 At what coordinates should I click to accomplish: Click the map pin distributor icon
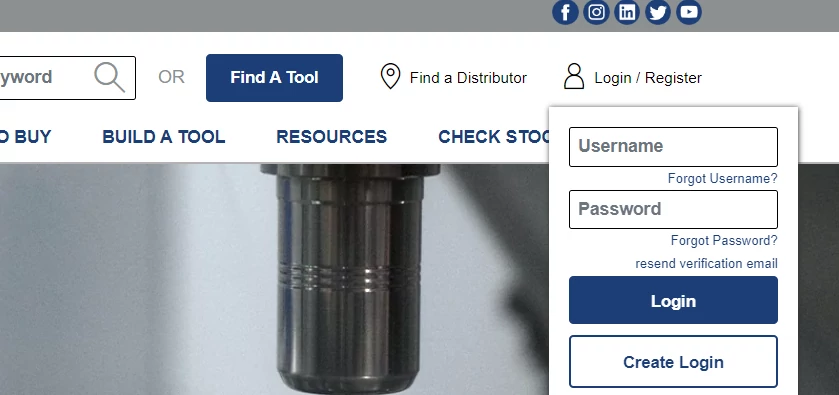[390, 77]
